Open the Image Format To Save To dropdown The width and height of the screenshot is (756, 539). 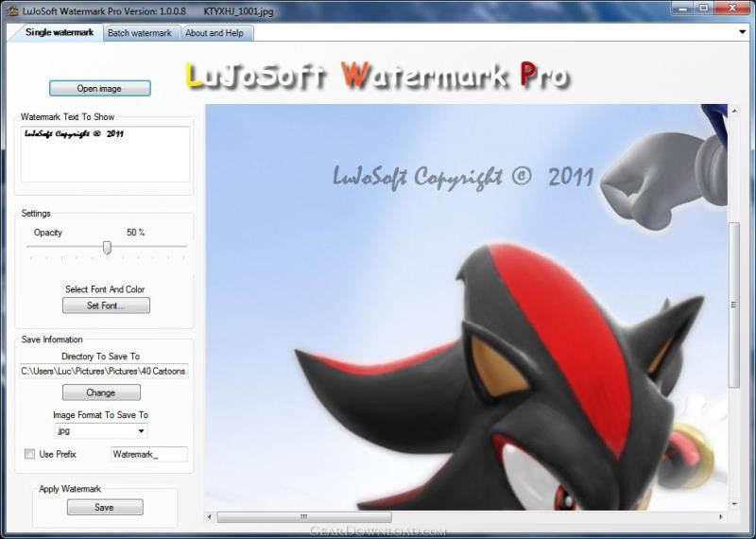click(x=101, y=431)
